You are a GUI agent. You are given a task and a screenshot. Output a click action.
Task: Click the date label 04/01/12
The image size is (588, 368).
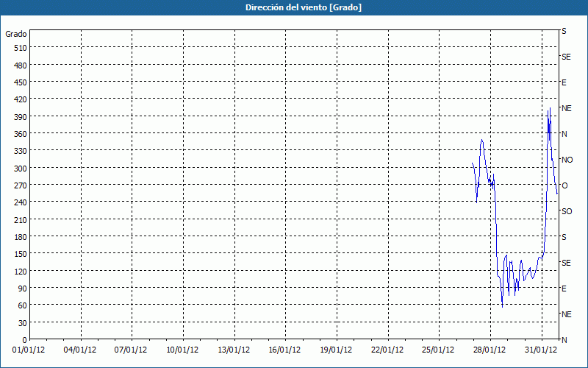tap(80, 350)
